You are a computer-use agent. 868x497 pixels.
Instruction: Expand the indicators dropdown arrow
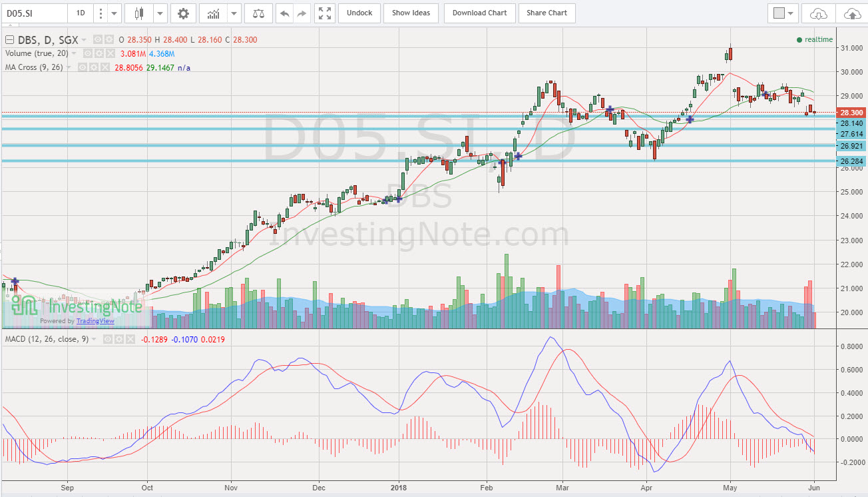click(233, 13)
